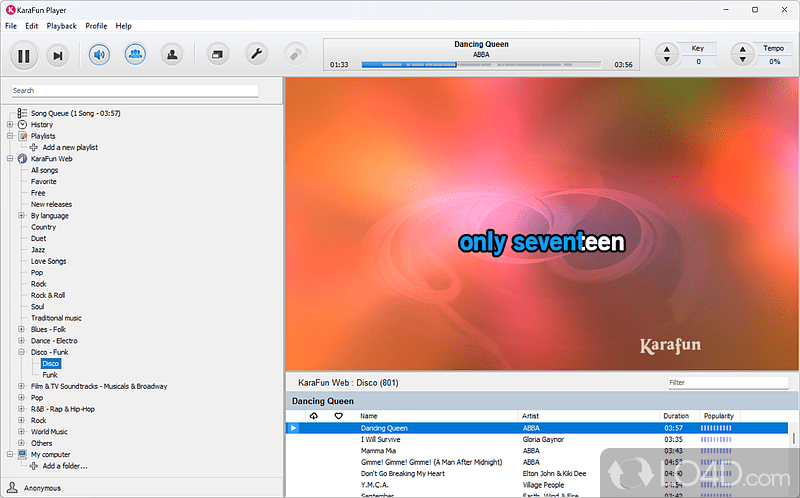Select the Jazz category
The height and width of the screenshot is (498, 800).
(38, 250)
